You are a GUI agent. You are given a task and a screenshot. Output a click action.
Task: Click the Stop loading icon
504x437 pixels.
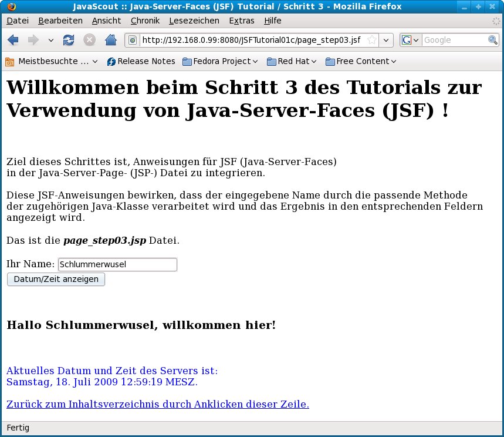point(89,40)
